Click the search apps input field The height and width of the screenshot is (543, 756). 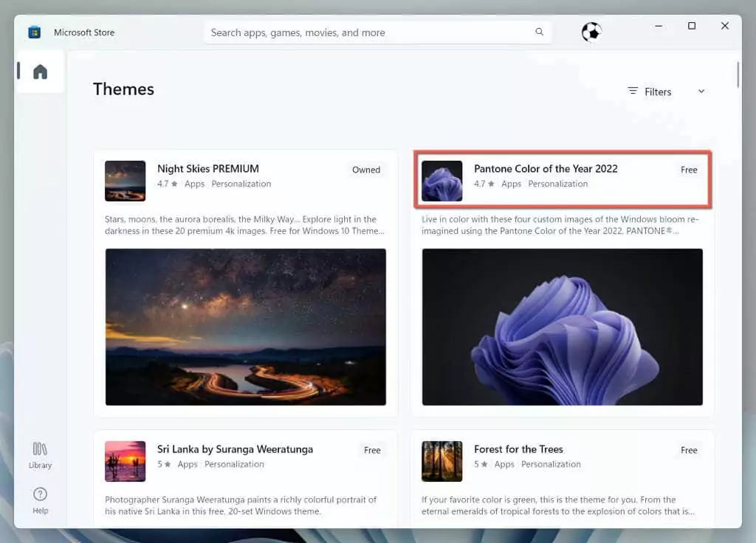pyautogui.click(x=369, y=32)
